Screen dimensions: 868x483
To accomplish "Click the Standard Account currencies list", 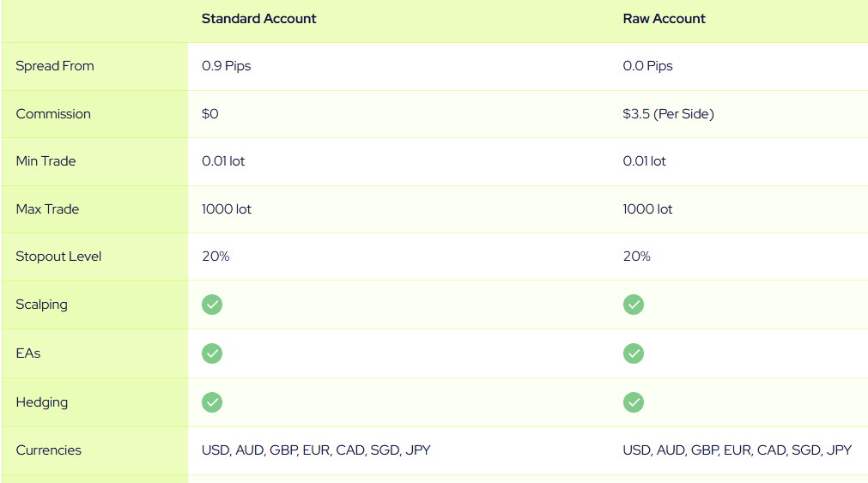I will (315, 450).
